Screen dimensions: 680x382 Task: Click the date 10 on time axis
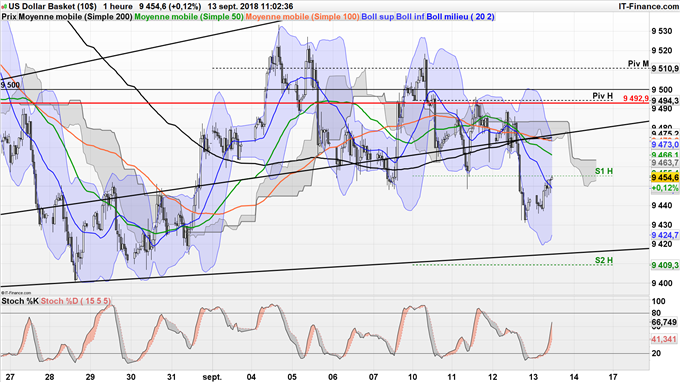click(x=412, y=377)
